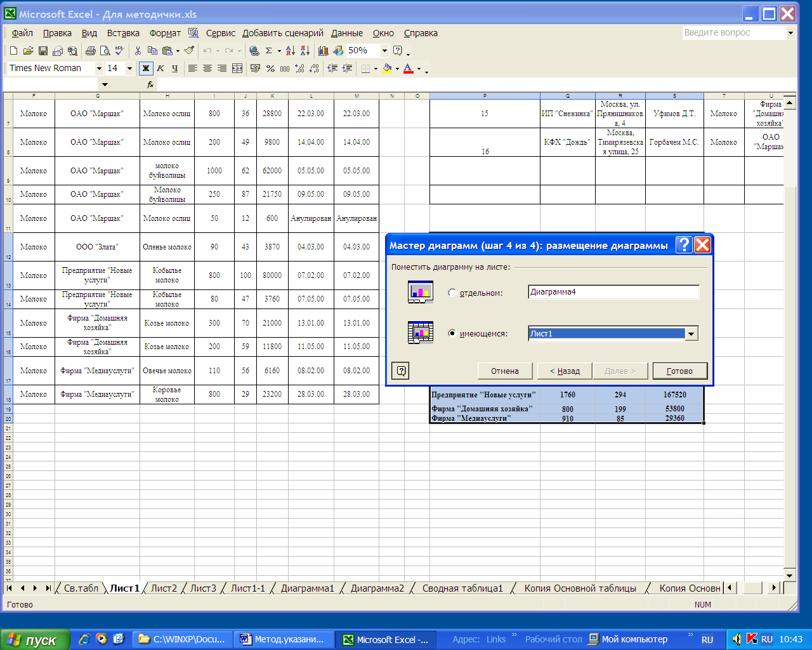Click the Open file folder icon
The width and height of the screenshot is (812, 650).
(28, 51)
